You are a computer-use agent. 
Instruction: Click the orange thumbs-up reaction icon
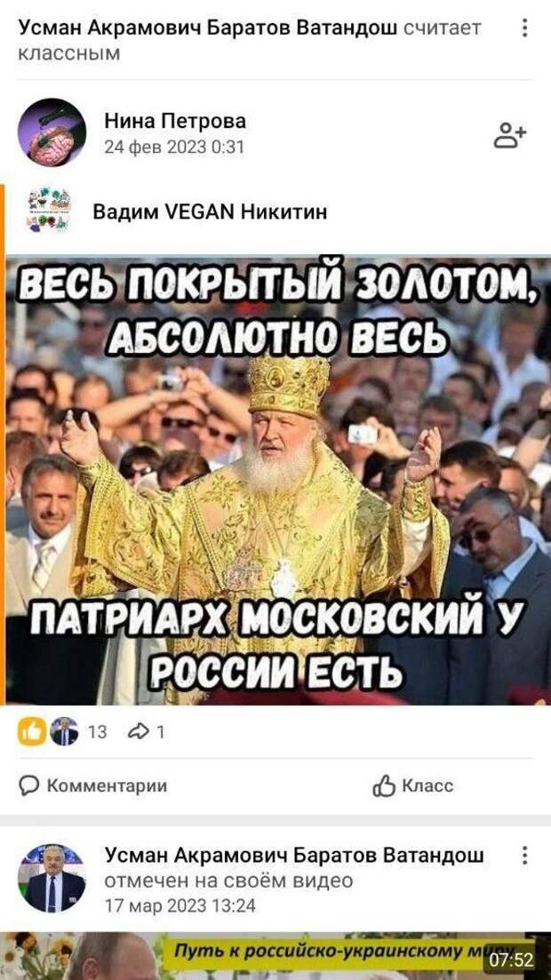[33, 731]
